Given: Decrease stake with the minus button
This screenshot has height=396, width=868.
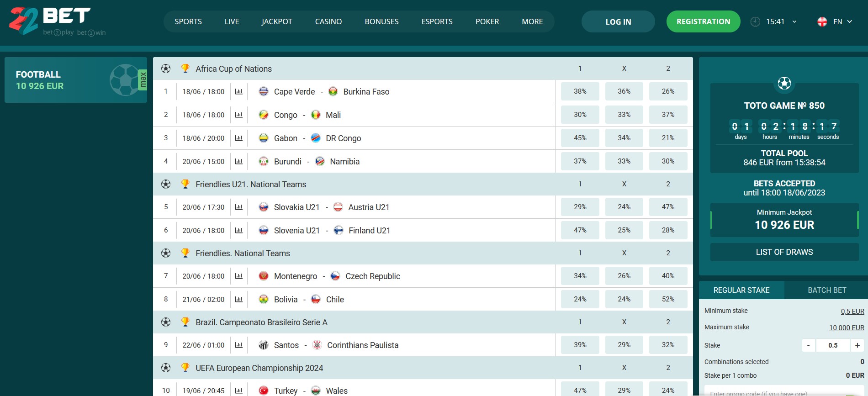Looking at the screenshot, I should [x=808, y=345].
